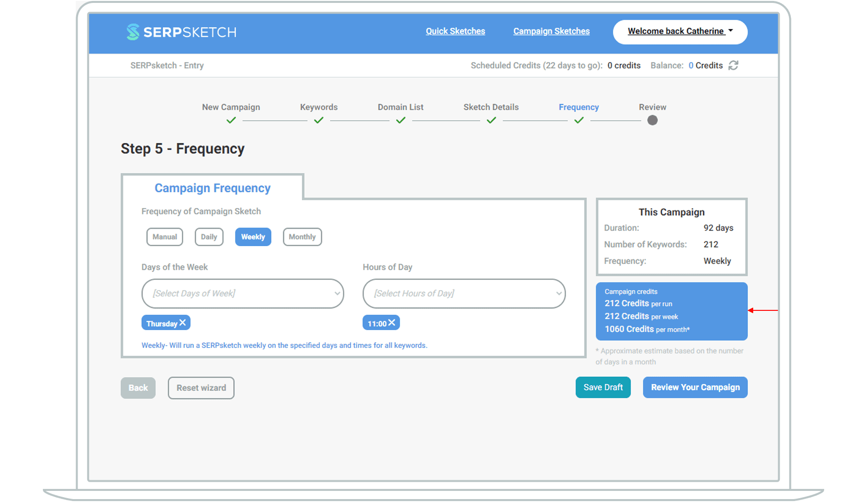Click the 212 Credits per run text
The height and width of the screenshot is (502, 868).
point(638,304)
